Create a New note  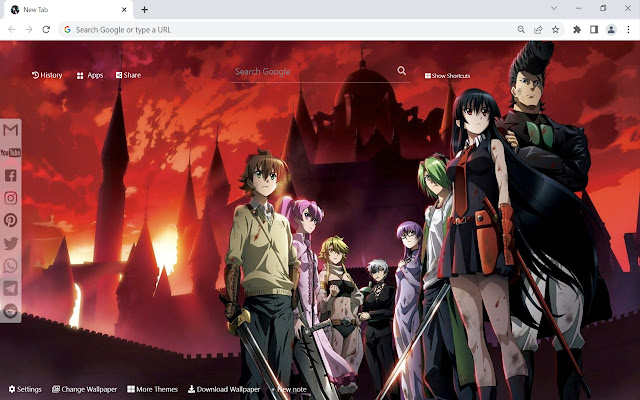pyautogui.click(x=289, y=389)
